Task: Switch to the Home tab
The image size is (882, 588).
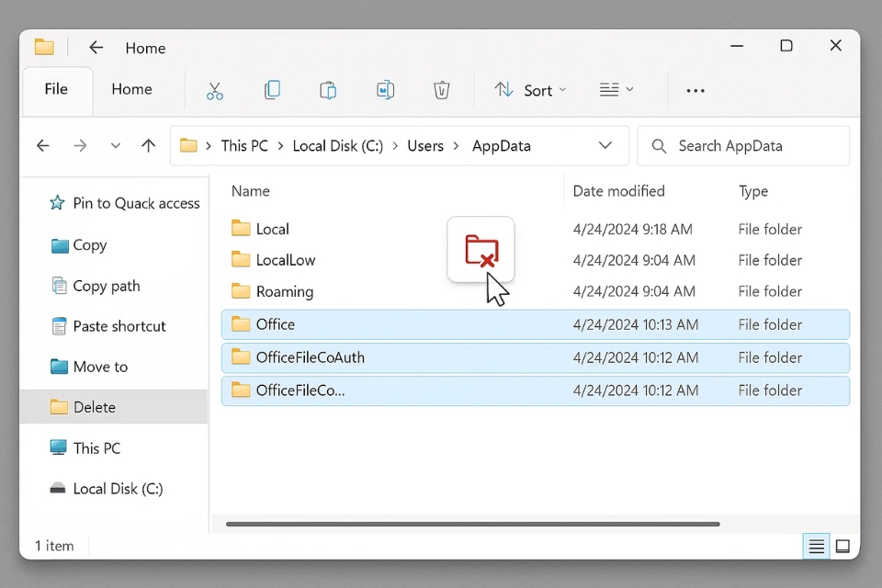Action: coord(131,89)
